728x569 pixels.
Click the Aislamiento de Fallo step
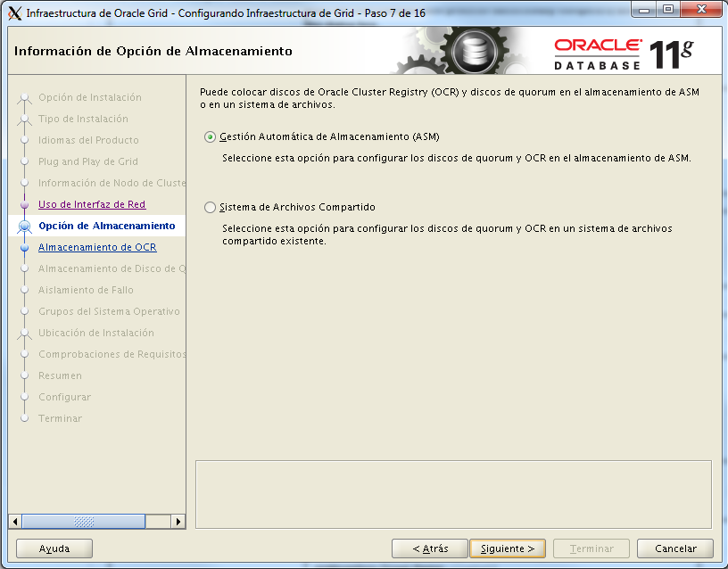tap(86, 290)
